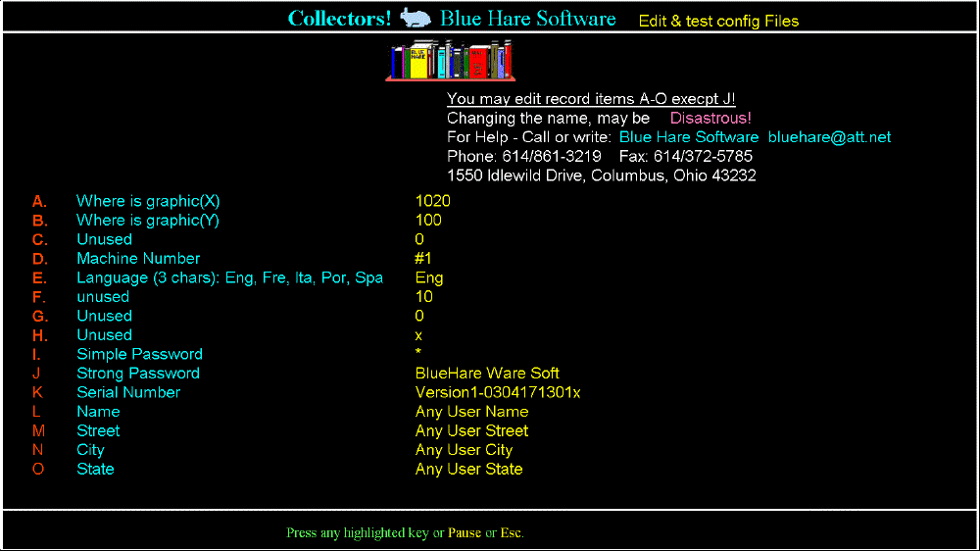Image resolution: width=980 pixels, height=551 pixels.
Task: Click the Pause key hint
Action: click(x=465, y=533)
